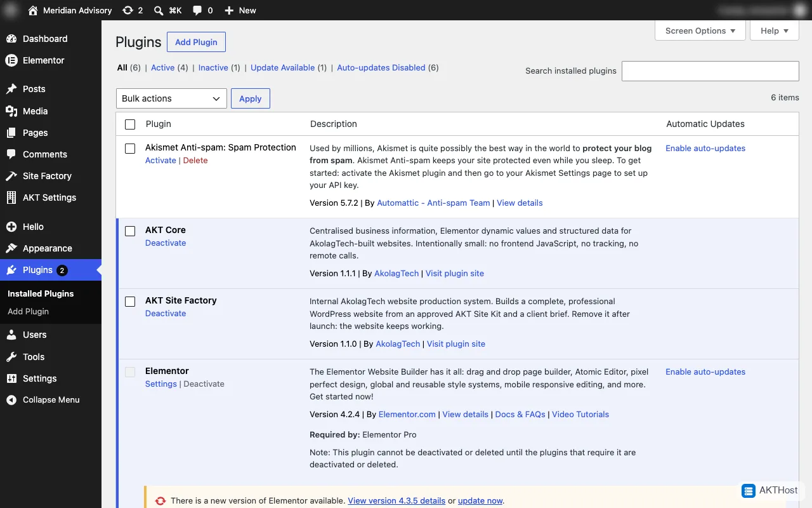The width and height of the screenshot is (812, 508).
Task: Open the Elementor.com author link
Action: pos(407,414)
